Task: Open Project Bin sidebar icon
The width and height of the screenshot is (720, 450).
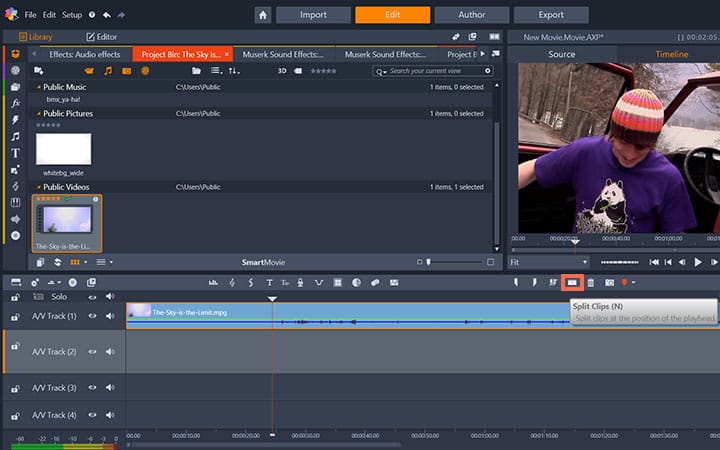Action: [15, 54]
